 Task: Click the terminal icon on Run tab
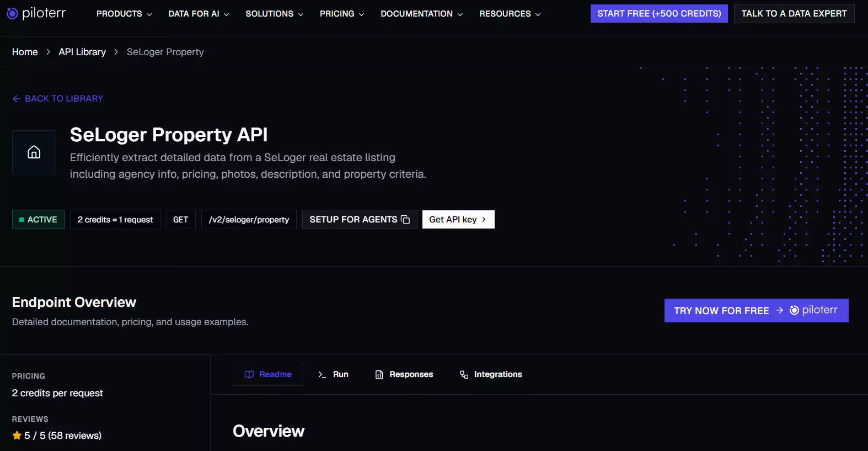coord(322,375)
